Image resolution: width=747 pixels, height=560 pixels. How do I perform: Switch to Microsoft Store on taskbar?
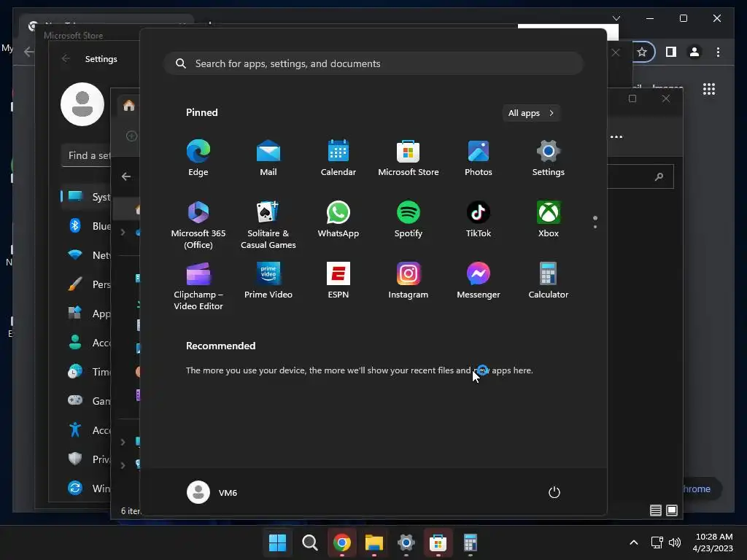coord(438,542)
